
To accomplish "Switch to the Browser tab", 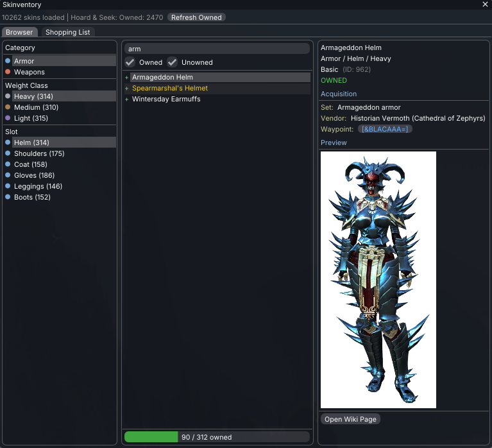I will (19, 32).
